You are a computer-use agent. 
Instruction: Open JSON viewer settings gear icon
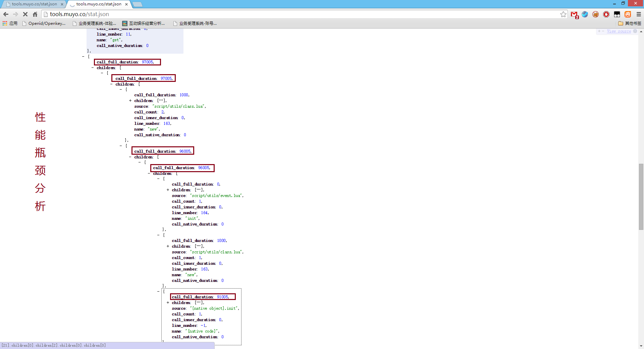[635, 31]
